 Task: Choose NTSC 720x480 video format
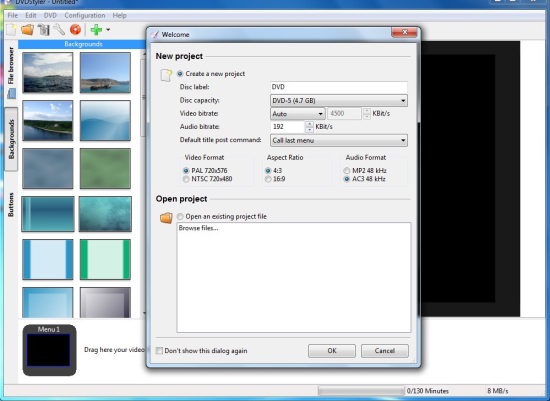pyautogui.click(x=186, y=179)
